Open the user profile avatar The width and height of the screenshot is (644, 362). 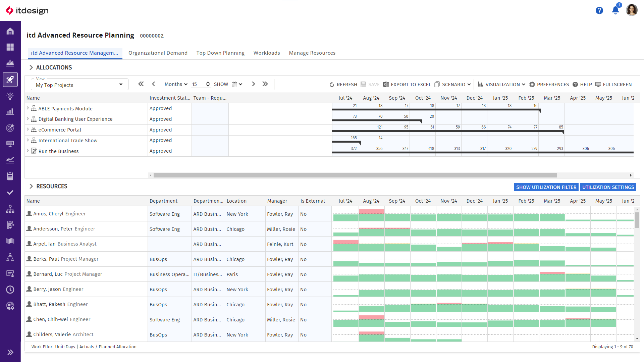pyautogui.click(x=632, y=10)
